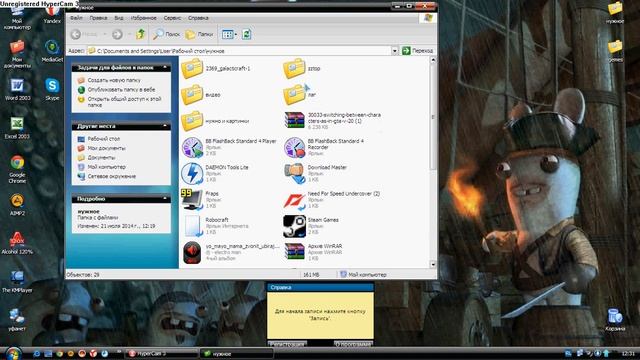
Task: Click 'Опубликовать папку в вебе' link
Action: (x=122, y=89)
